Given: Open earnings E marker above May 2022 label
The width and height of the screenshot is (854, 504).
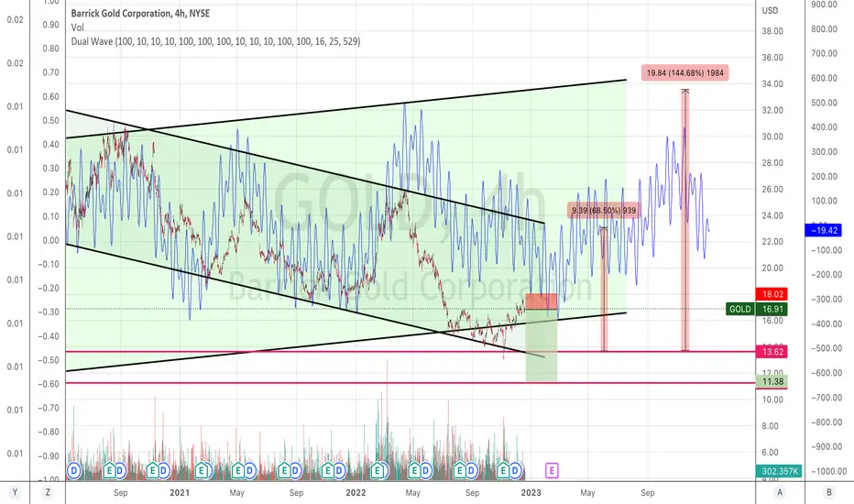Looking at the screenshot, I should pyautogui.click(x=414, y=470).
